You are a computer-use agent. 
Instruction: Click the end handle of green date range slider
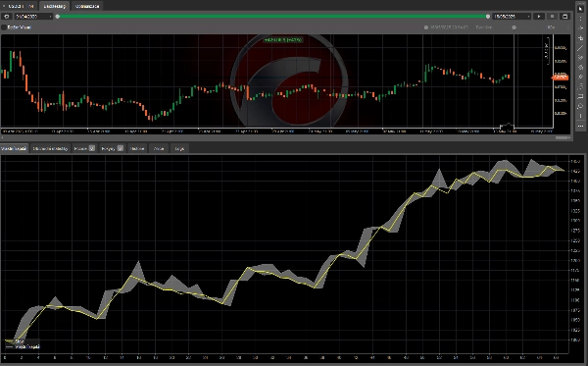487,17
